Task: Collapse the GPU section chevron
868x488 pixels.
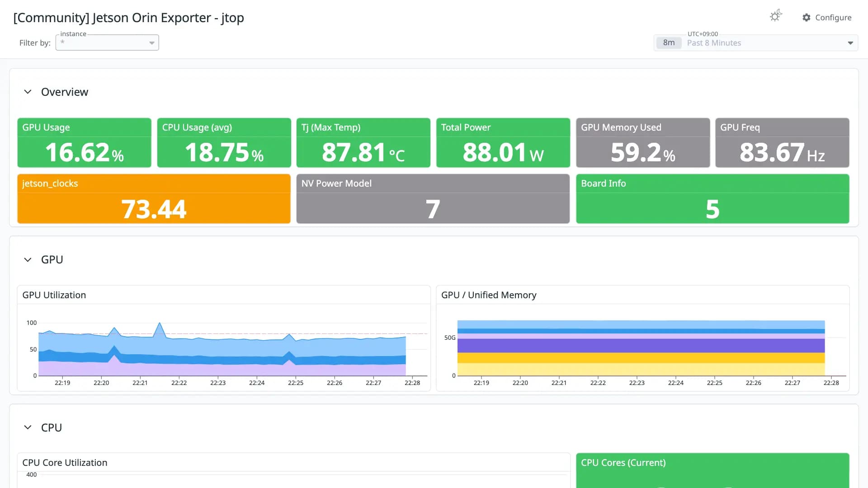Action: (28, 260)
